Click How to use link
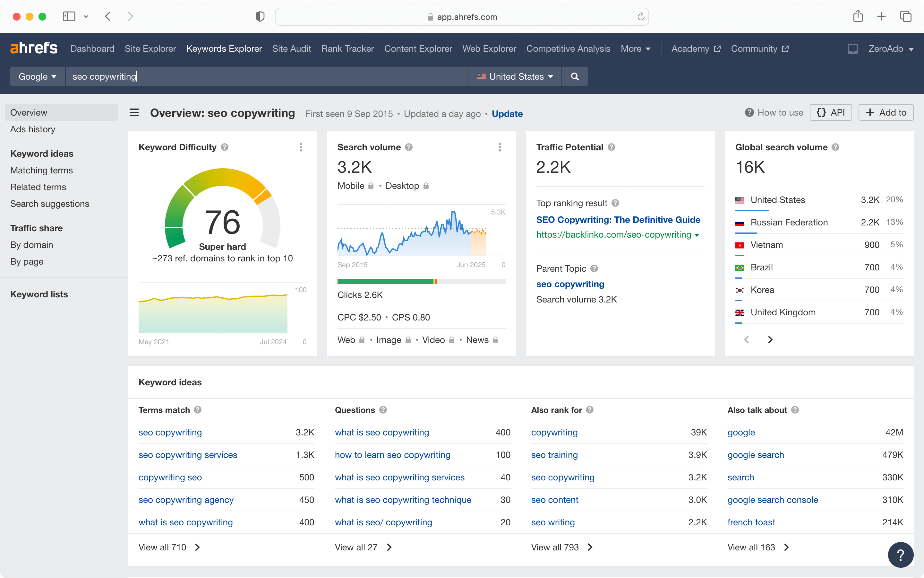Screen dimensions: 924x578 (774, 112)
